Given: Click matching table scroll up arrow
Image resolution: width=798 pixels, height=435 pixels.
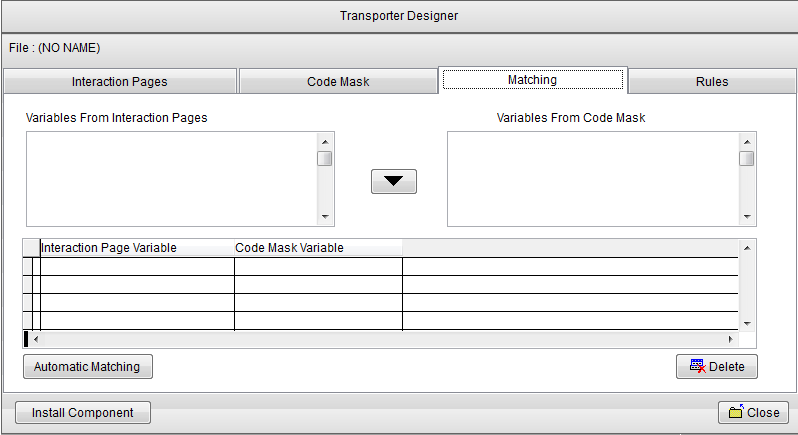Looking at the screenshot, I should point(747,248).
